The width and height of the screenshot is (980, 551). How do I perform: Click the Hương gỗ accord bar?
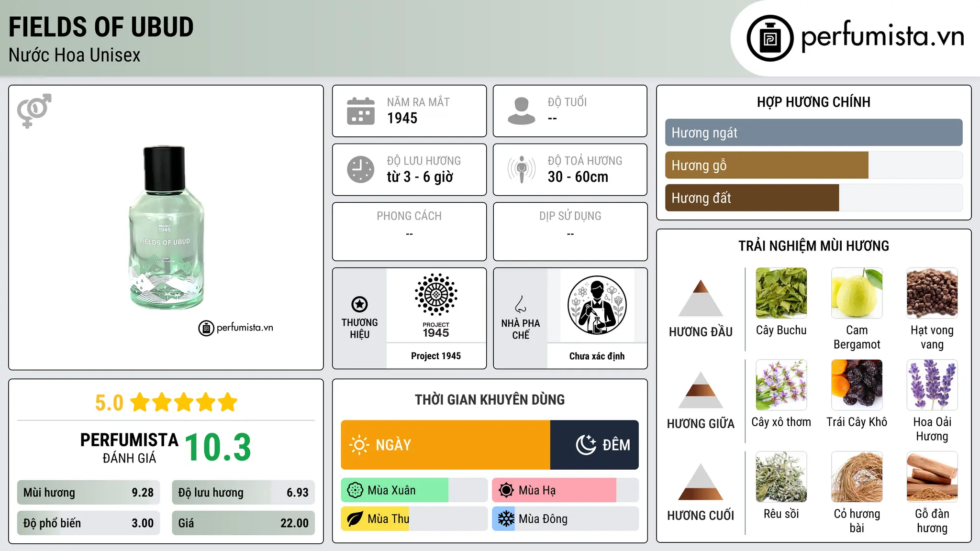point(813,165)
